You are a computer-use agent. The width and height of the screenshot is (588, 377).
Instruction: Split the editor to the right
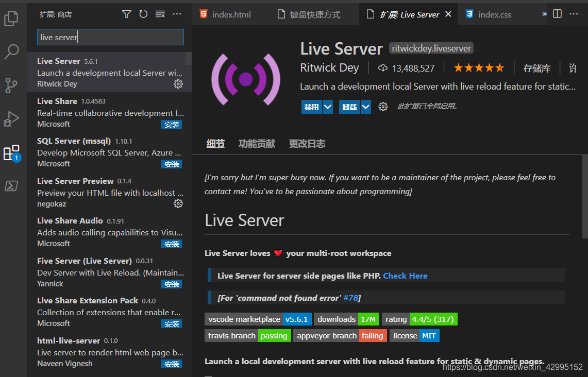557,14
